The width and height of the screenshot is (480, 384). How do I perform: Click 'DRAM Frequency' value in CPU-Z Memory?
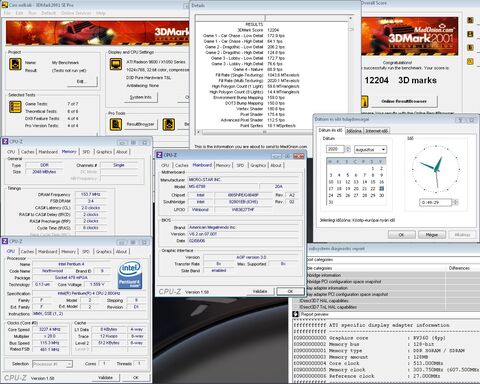point(91,194)
